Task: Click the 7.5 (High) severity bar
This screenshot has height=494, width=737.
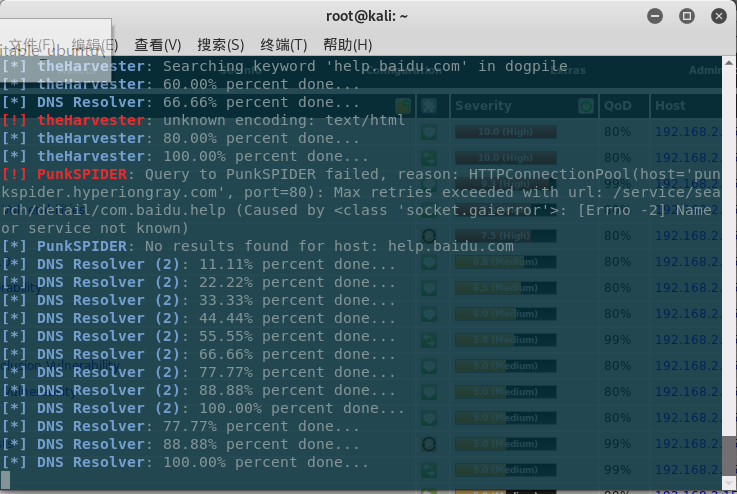Action: pos(506,236)
